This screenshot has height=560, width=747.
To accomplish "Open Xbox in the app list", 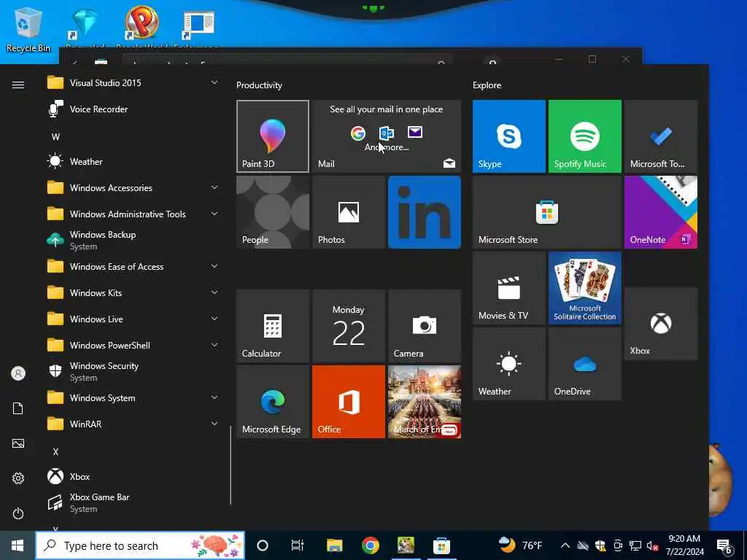I will click(x=133, y=476).
